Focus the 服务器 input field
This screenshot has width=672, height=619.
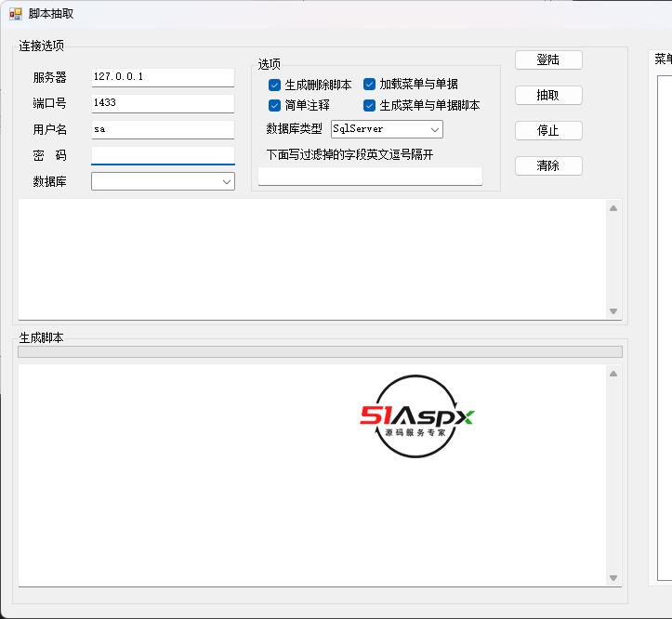(163, 77)
